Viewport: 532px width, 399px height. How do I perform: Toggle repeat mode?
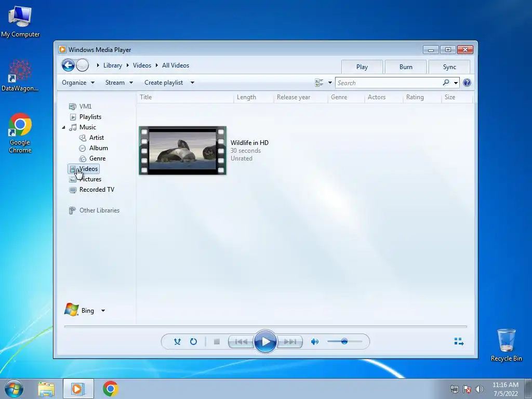pyautogui.click(x=193, y=341)
